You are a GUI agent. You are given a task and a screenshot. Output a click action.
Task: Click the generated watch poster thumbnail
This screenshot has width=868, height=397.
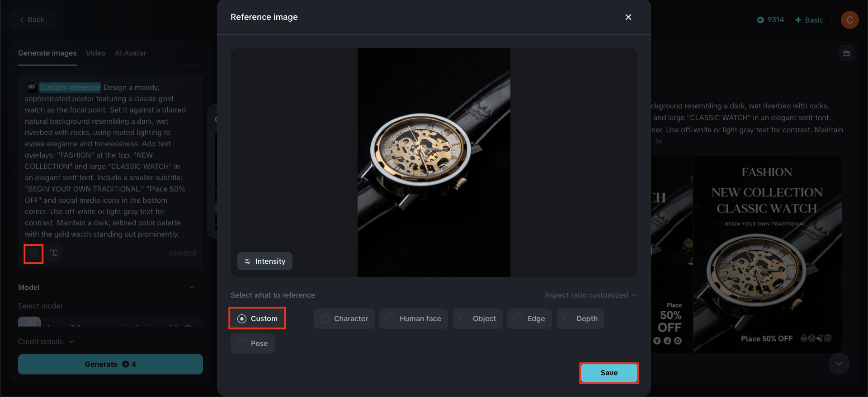tap(767, 254)
